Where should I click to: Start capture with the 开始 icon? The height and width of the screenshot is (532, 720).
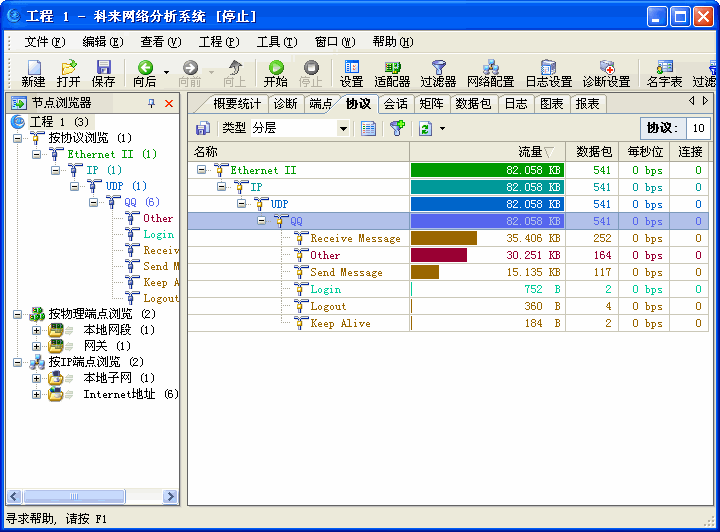point(276,68)
